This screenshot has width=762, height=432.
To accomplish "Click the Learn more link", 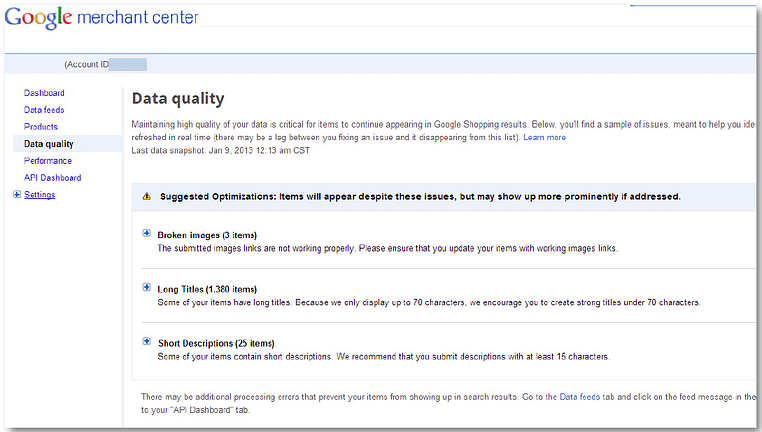I will [x=544, y=138].
